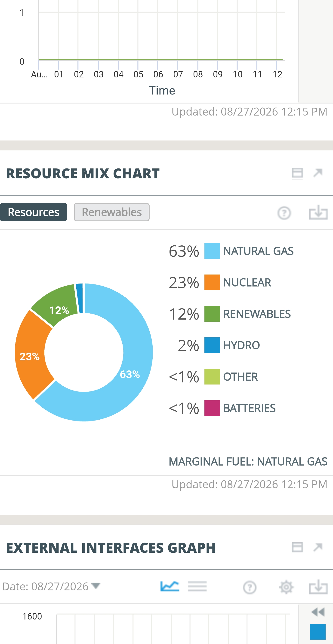Download Resource Mix Chart data
The height and width of the screenshot is (644, 333).
tap(318, 213)
